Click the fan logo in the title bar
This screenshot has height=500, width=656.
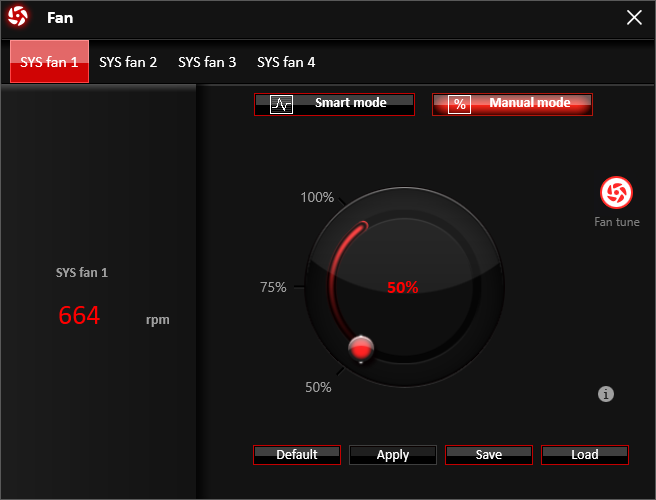pos(18,17)
